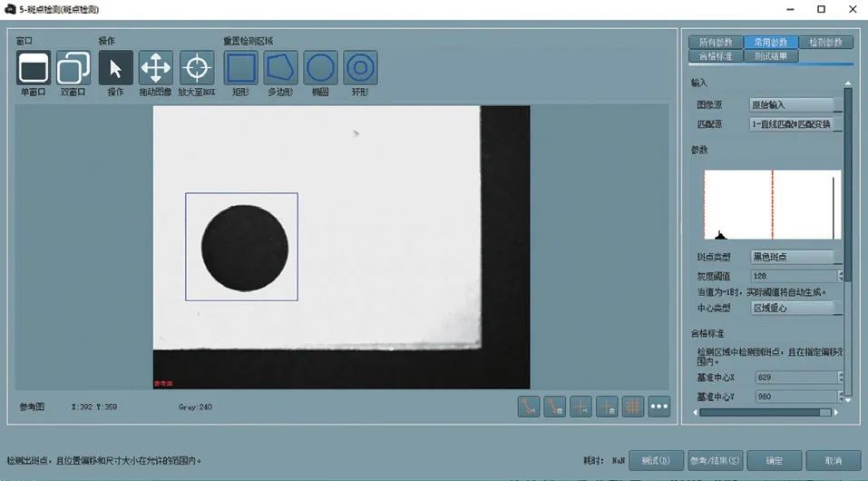The image size is (868, 481).
Task: Click the scroll-up arrow of parameter panel
Action: pos(848,83)
